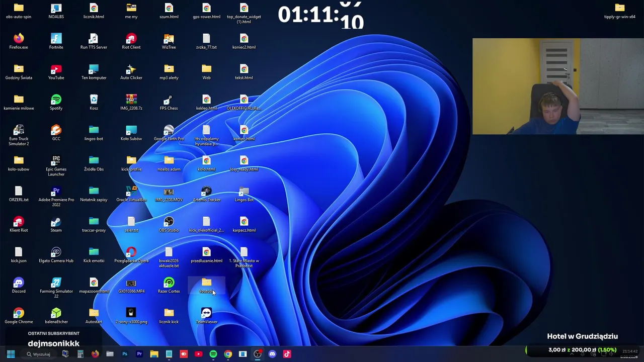Select the balenaEtcher desktop icon
The width and height of the screenshot is (644, 362).
tap(56, 316)
